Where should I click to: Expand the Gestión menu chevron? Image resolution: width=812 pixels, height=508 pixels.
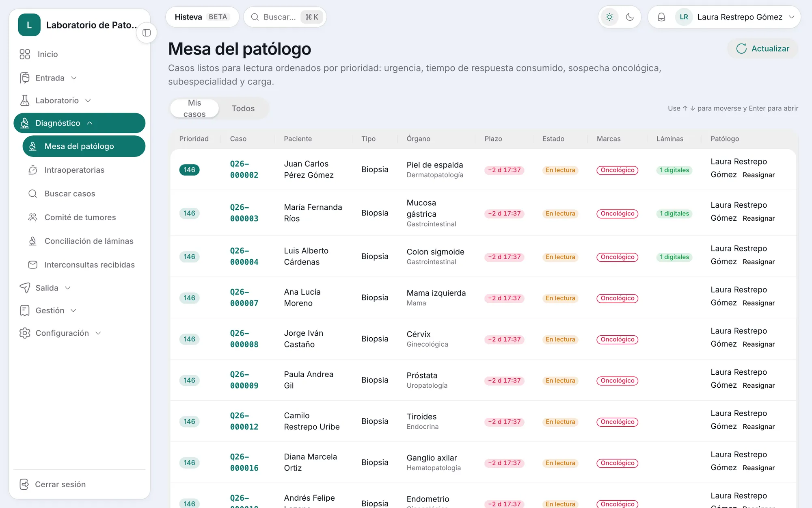(x=73, y=310)
